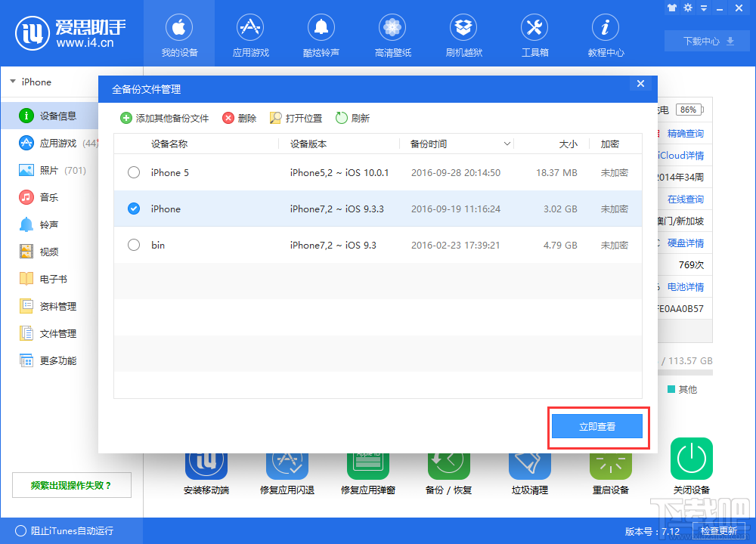Click the 设备名称 column header

(x=169, y=144)
